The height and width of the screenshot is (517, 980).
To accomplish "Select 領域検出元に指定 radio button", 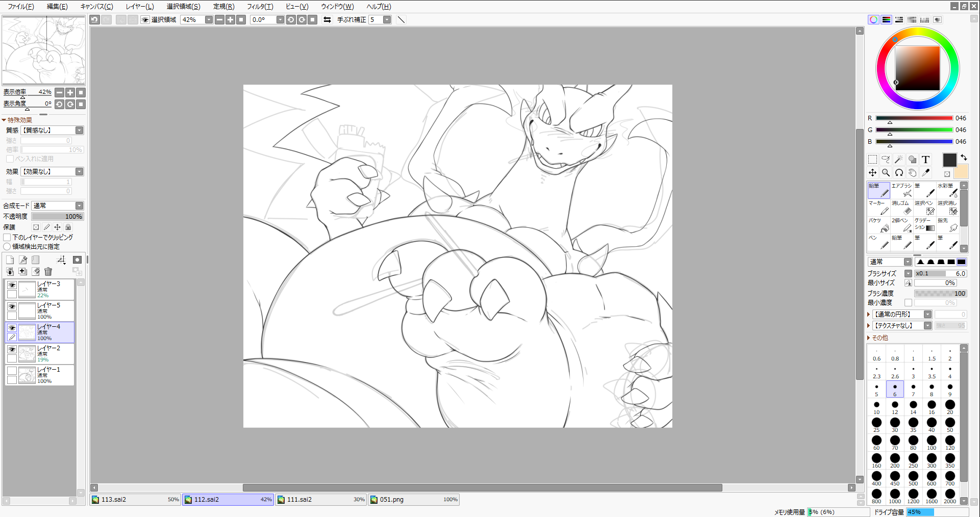I will [x=7, y=247].
